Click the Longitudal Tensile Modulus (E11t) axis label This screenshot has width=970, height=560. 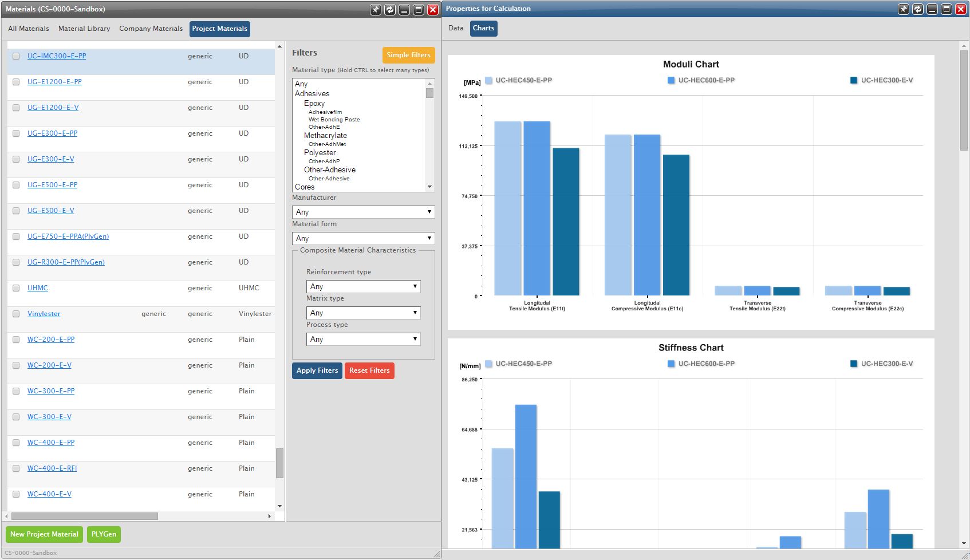coord(537,306)
